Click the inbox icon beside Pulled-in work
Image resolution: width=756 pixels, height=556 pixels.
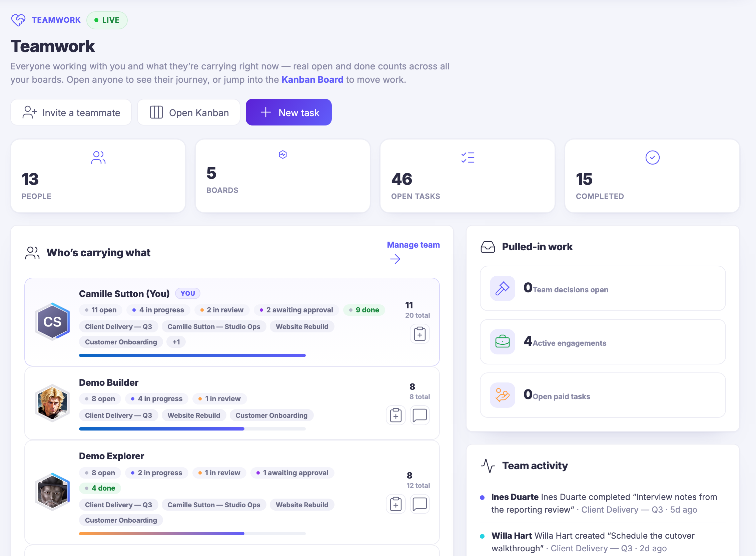488,247
